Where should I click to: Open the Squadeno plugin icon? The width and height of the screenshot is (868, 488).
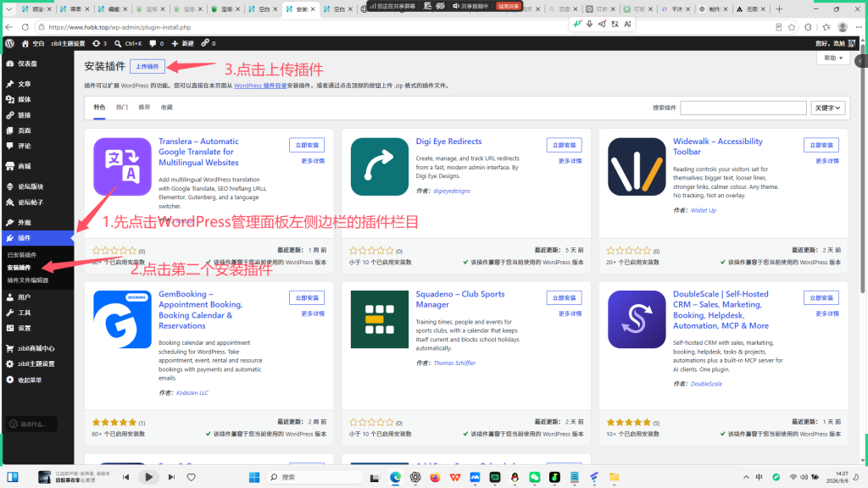(380, 319)
